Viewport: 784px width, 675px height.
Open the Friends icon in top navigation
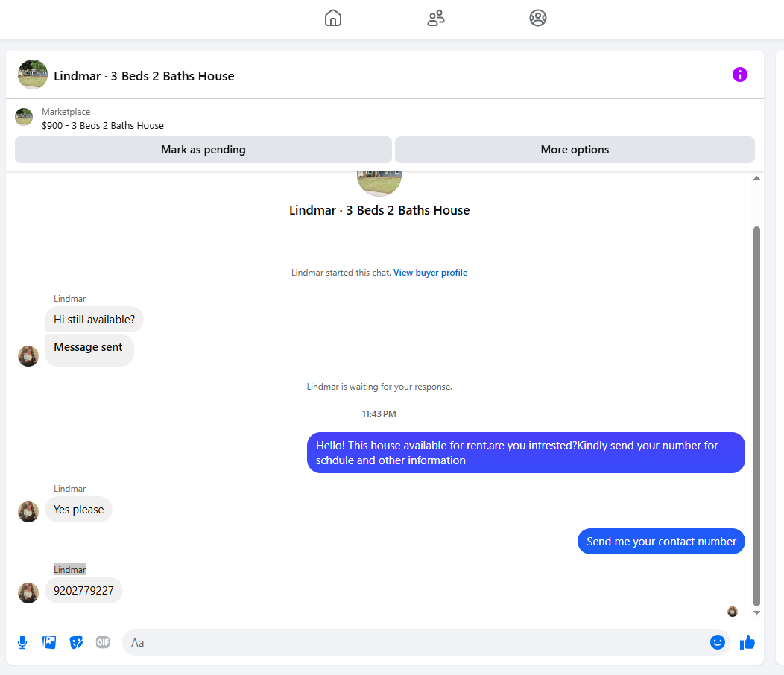(x=435, y=18)
